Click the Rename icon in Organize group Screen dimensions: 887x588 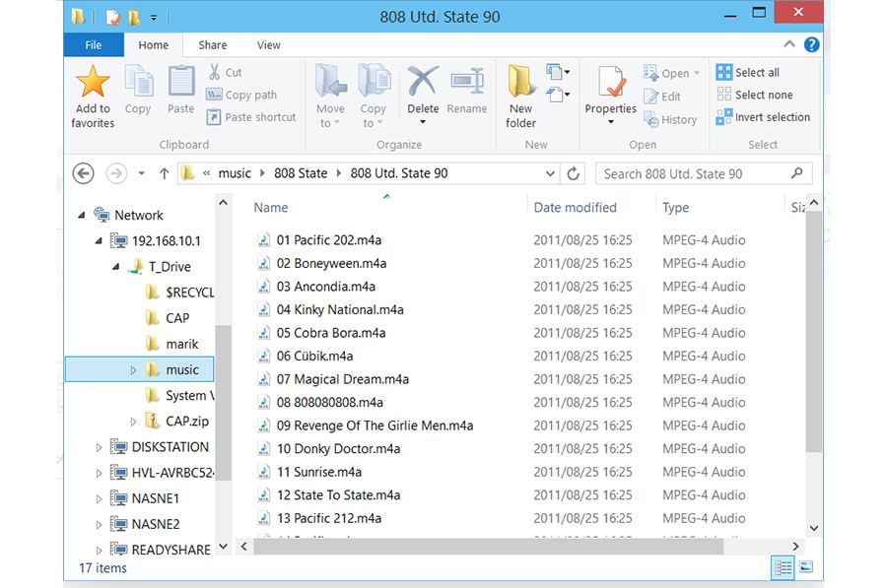(x=466, y=83)
